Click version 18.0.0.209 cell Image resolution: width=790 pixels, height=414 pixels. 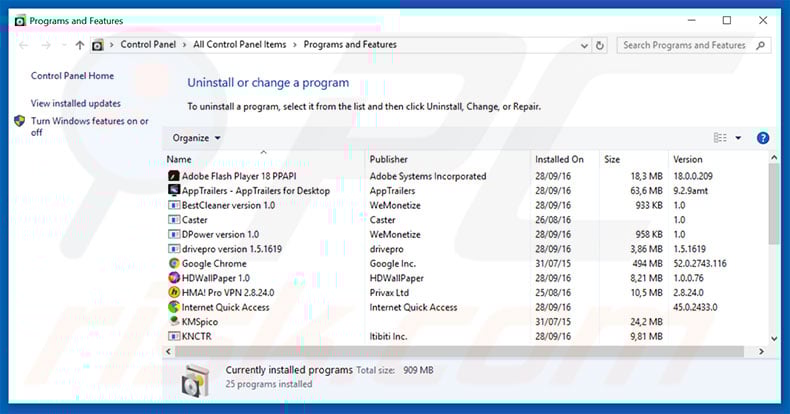693,176
